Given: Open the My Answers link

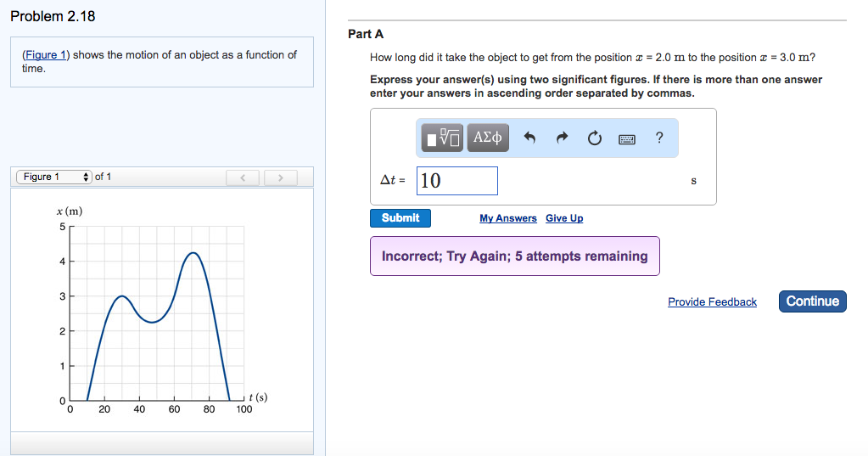Looking at the screenshot, I should [507, 218].
